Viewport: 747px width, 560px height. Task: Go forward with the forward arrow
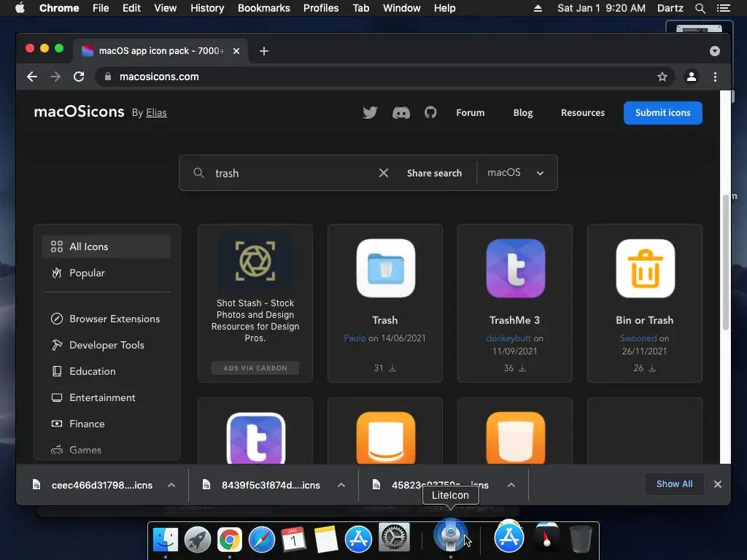click(x=55, y=77)
